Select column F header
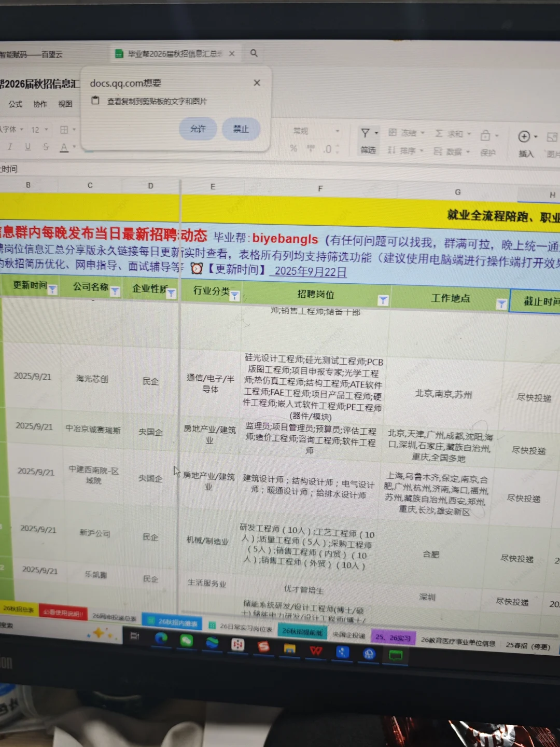 [x=320, y=189]
